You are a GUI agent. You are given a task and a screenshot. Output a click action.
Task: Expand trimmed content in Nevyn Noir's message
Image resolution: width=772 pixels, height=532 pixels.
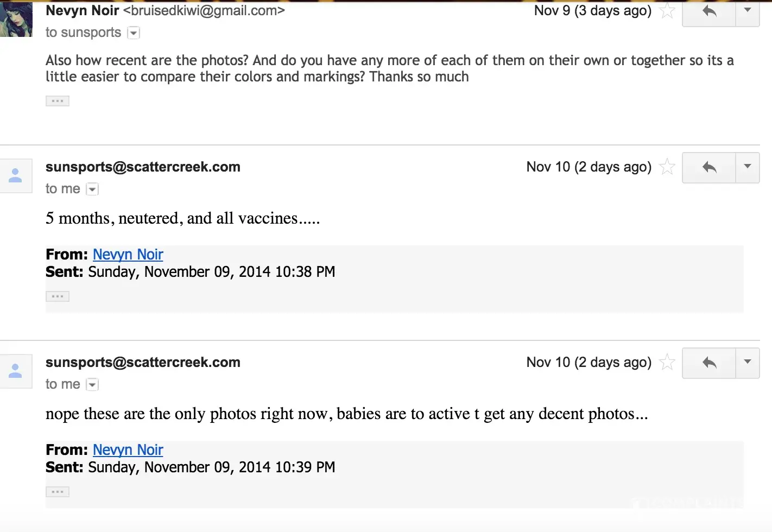tap(58, 101)
